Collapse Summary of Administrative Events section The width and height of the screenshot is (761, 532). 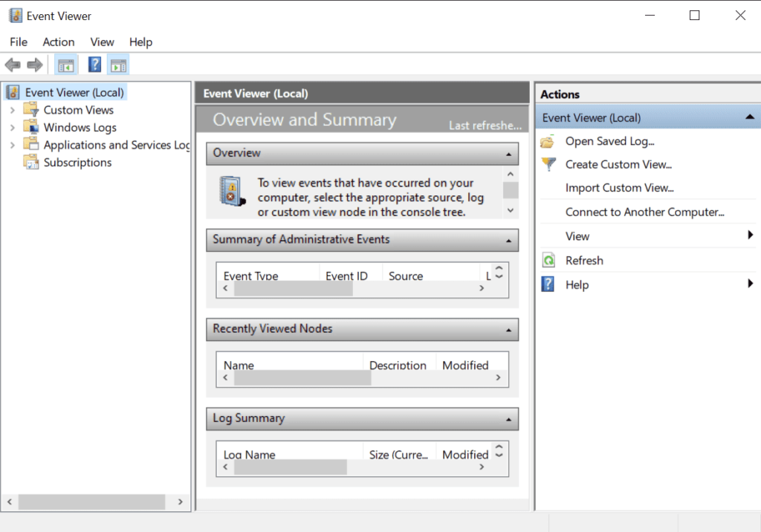tap(508, 241)
